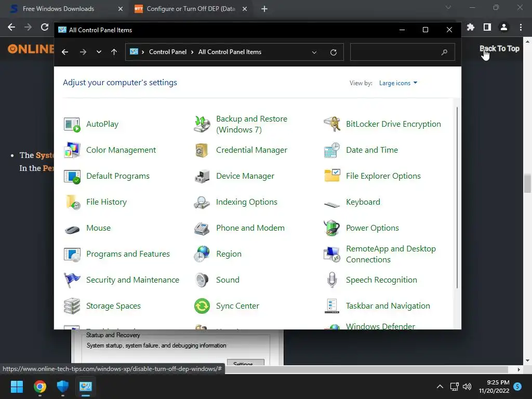532x399 pixels.
Task: Open Date and Time calendar icon
Action: pos(332,150)
